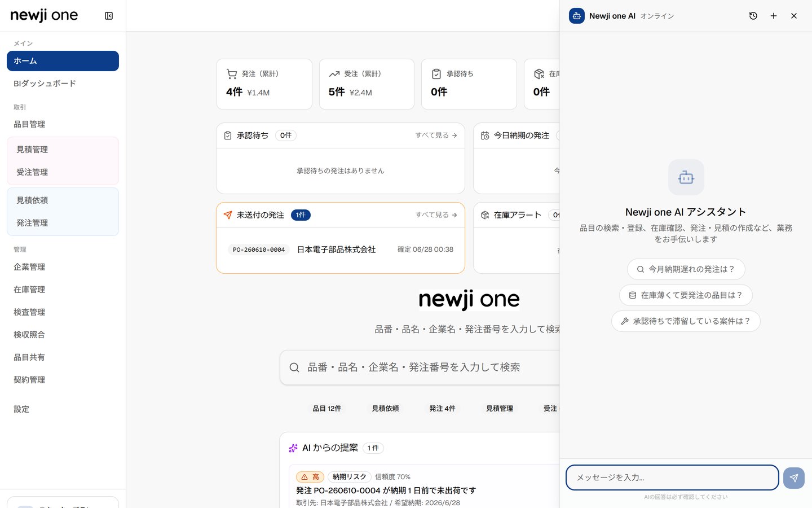Click 日本電子部品株式会社 in unsent orders
This screenshot has width=812, height=508.
[337, 249]
